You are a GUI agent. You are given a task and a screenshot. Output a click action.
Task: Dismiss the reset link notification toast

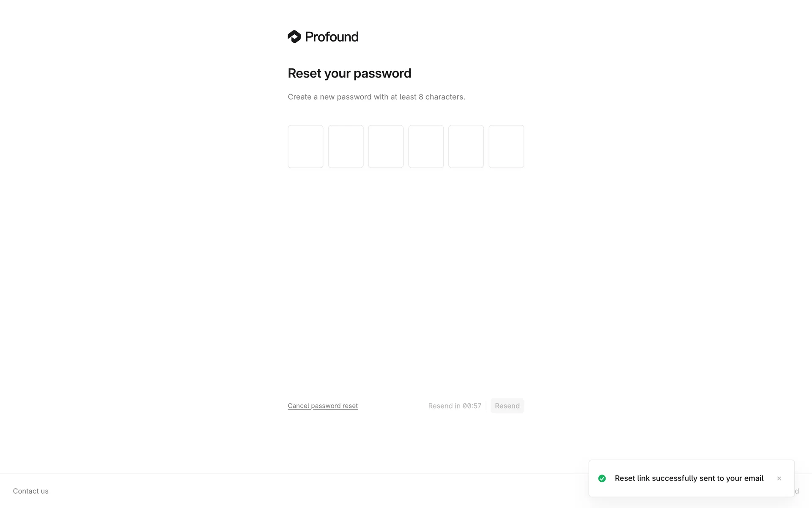pos(779,478)
